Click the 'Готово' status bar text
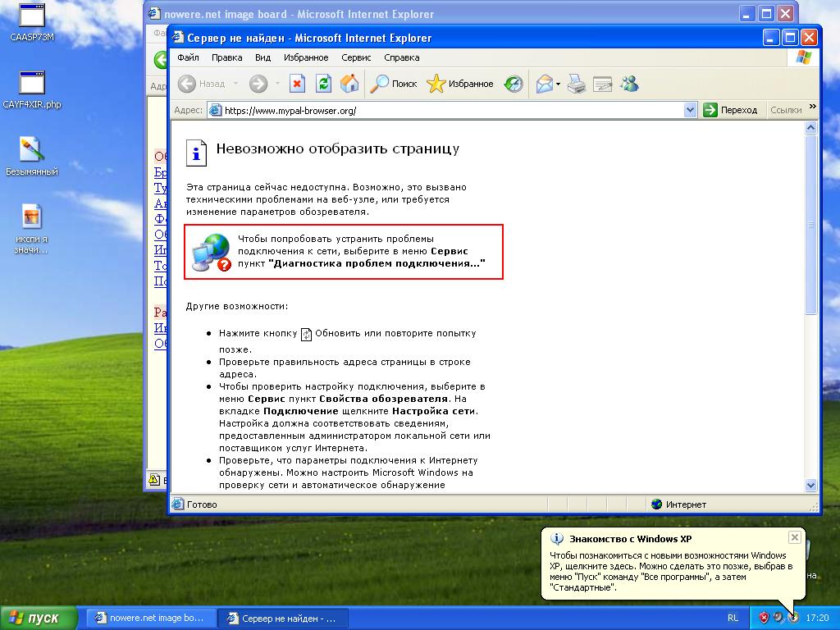The image size is (840, 630). (202, 504)
